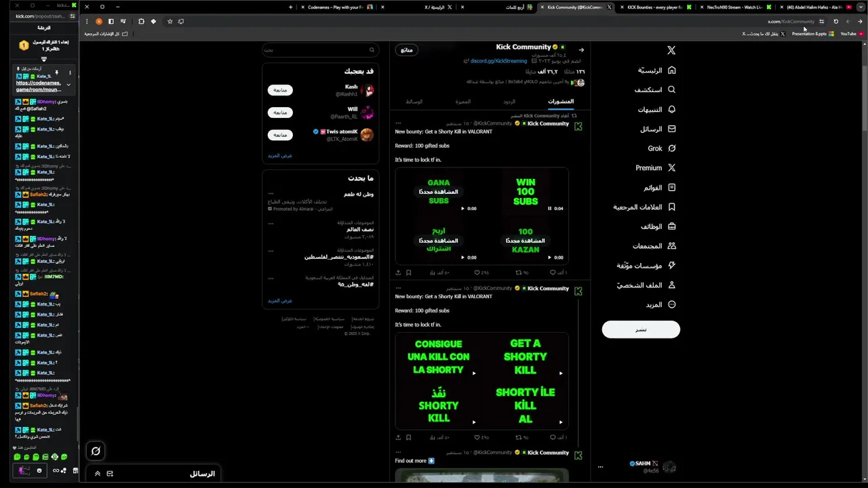The image size is (868, 488).
Task: Play the GET A SHORTY KILL video
Action: click(x=525, y=357)
